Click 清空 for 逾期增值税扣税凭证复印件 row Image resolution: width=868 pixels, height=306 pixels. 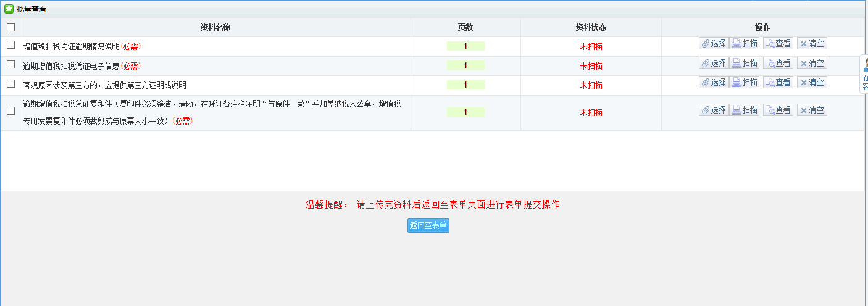pyautogui.click(x=812, y=110)
